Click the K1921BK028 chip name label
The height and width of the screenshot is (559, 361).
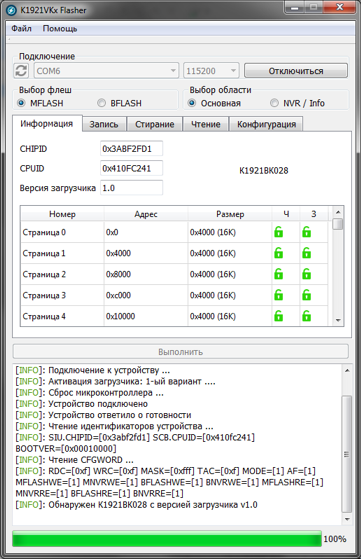[x=263, y=170]
